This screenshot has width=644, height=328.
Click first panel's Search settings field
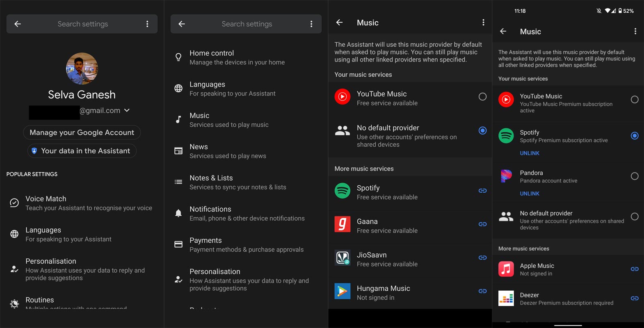pos(82,24)
